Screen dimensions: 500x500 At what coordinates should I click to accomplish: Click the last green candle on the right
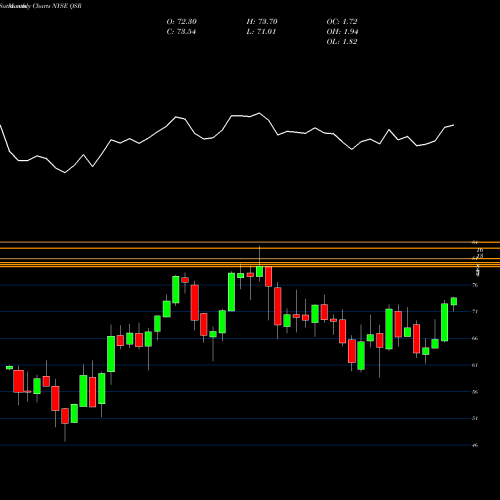point(454,301)
